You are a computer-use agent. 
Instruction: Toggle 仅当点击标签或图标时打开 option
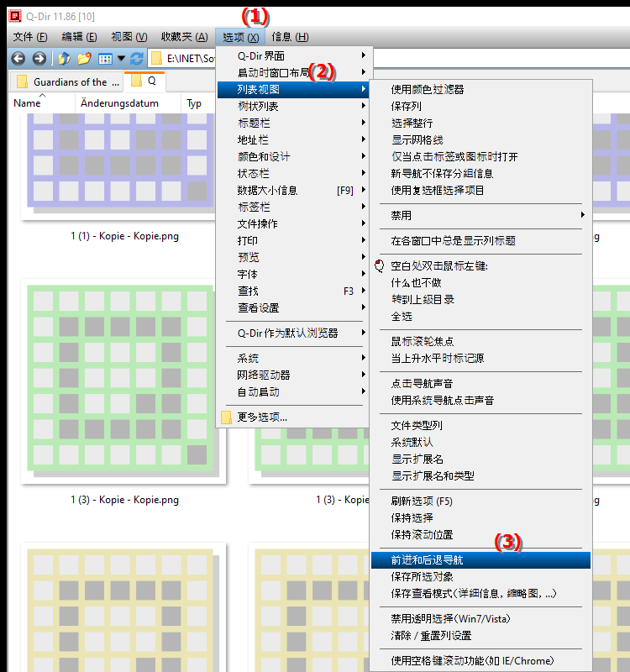[x=480, y=156]
